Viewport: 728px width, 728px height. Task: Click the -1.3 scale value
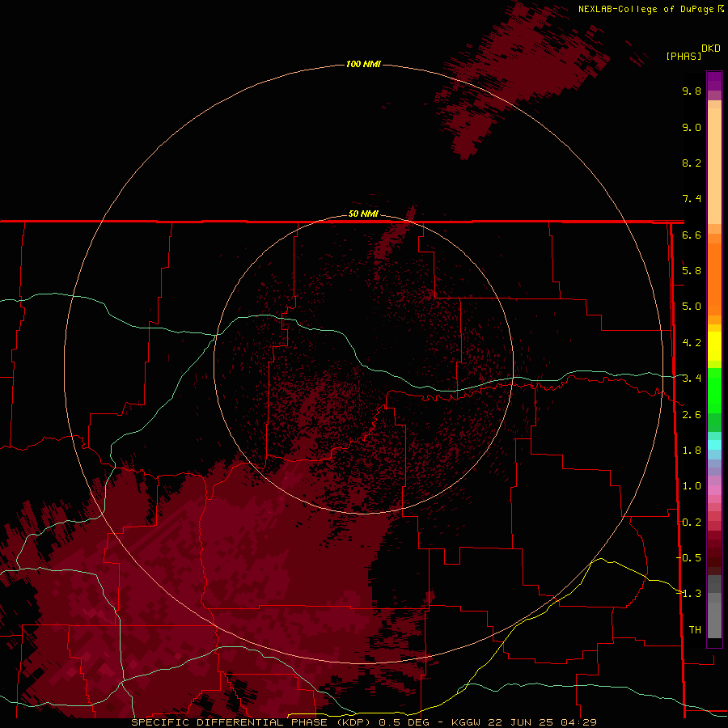689,594
